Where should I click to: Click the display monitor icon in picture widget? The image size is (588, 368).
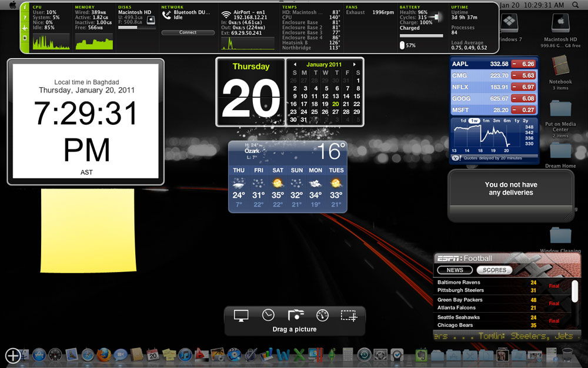click(x=241, y=316)
